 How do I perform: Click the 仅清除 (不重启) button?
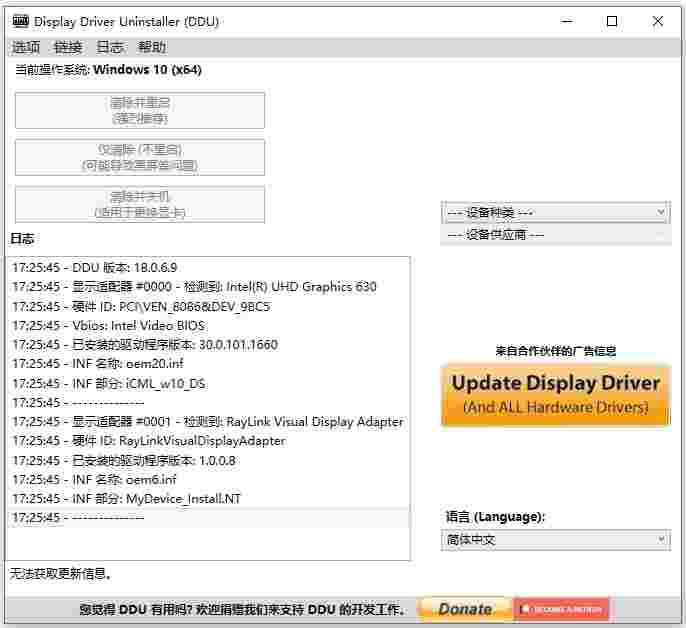[x=140, y=158]
